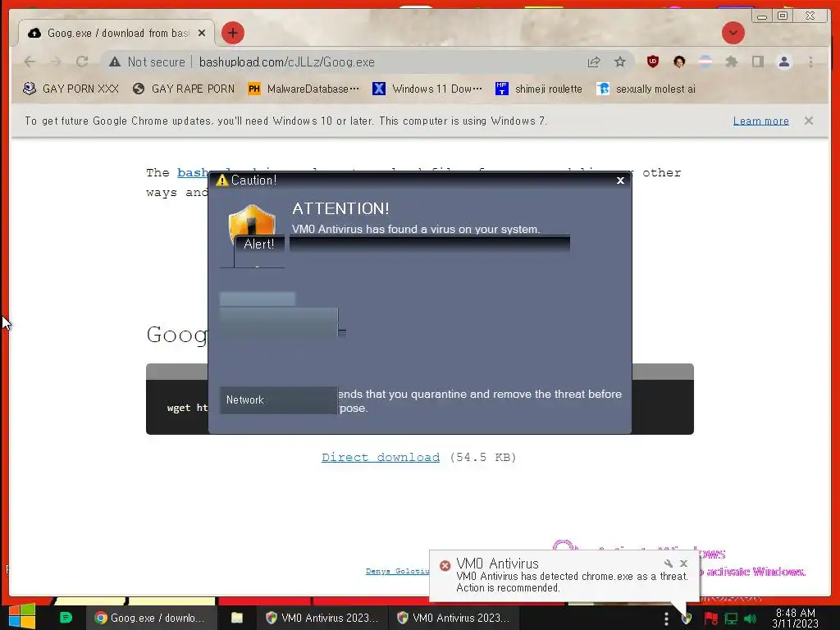
Task: Switch to Goog.exe Chrome taskbar item
Action: pyautogui.click(x=151, y=619)
